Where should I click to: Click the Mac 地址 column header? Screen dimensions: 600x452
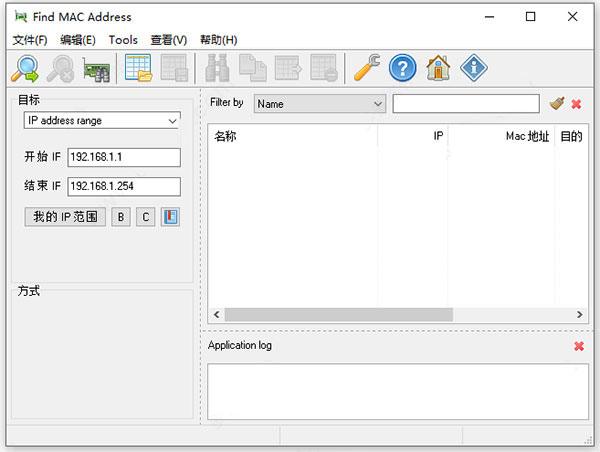(501, 136)
